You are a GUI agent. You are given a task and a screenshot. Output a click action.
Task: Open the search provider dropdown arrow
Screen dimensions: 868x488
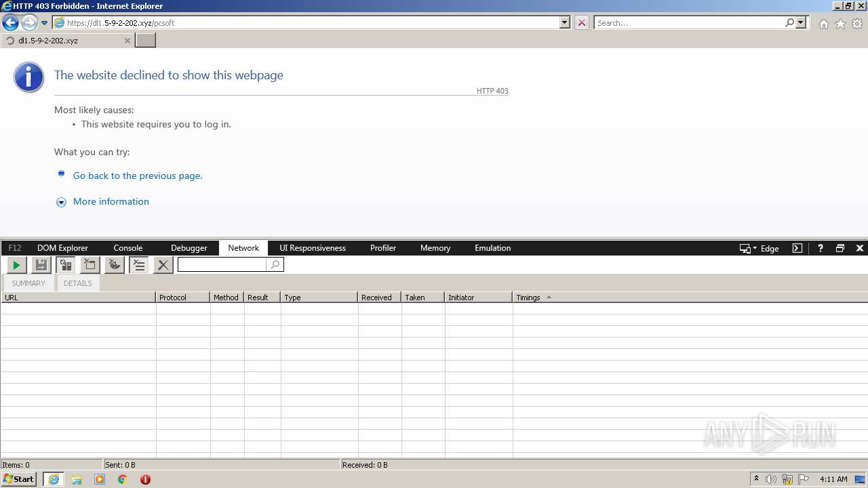(801, 22)
